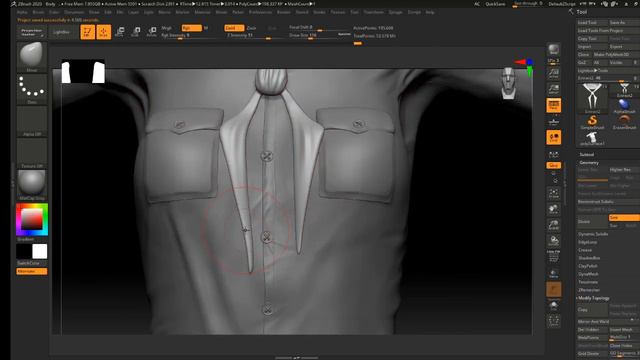This screenshot has height=360, width=640.
Task: Select the AlphaBrush tool thumbnail
Action: 624,107
